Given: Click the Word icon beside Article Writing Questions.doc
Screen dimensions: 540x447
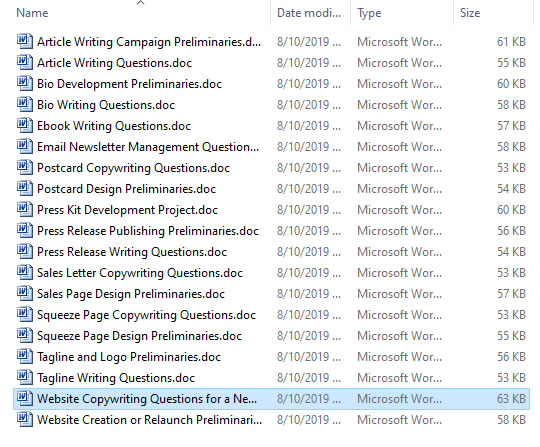Looking at the screenshot, I should (x=25, y=63).
